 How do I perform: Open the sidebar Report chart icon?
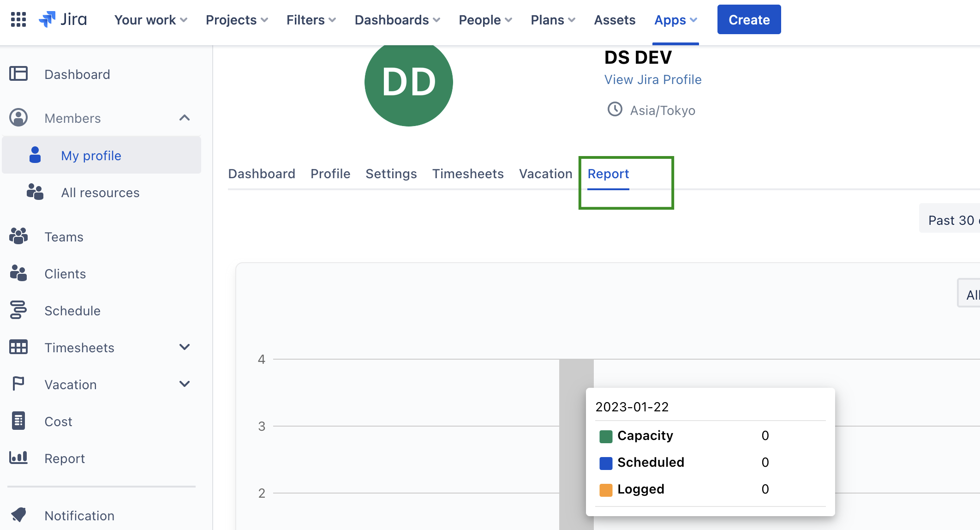coord(18,458)
